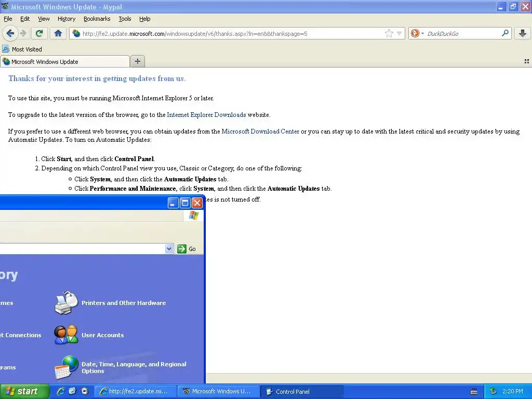532x399 pixels.
Task: Go back with the browser Back arrow
Action: (x=10, y=33)
